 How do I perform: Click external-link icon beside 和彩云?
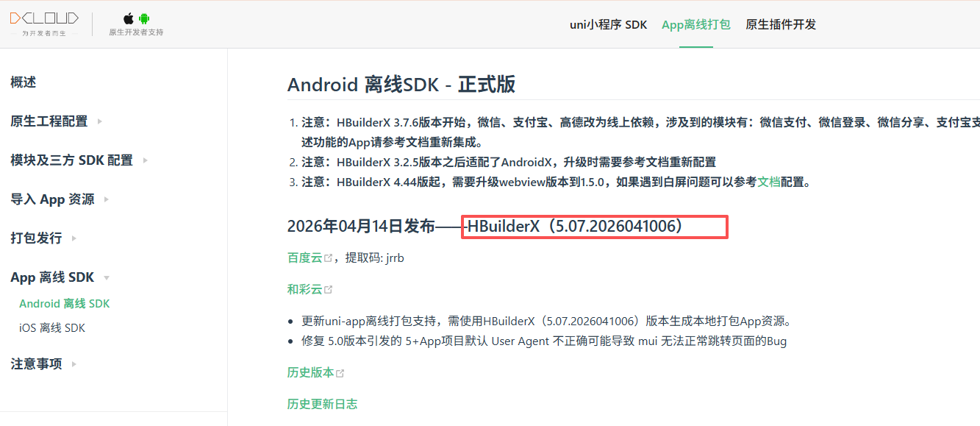[x=328, y=290]
